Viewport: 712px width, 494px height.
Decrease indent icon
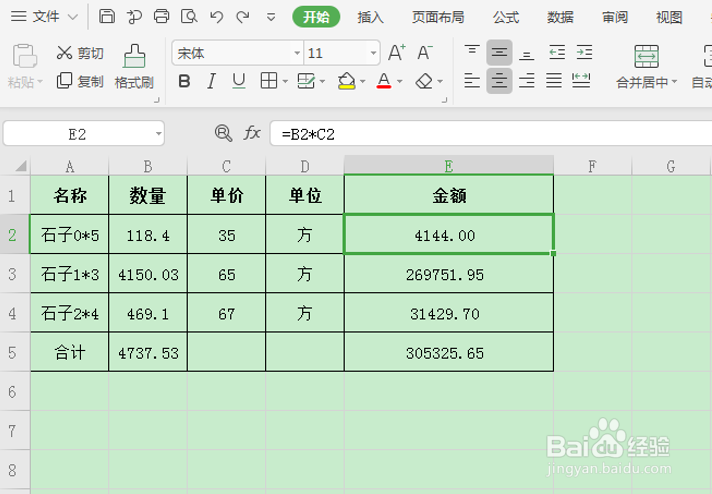(557, 52)
